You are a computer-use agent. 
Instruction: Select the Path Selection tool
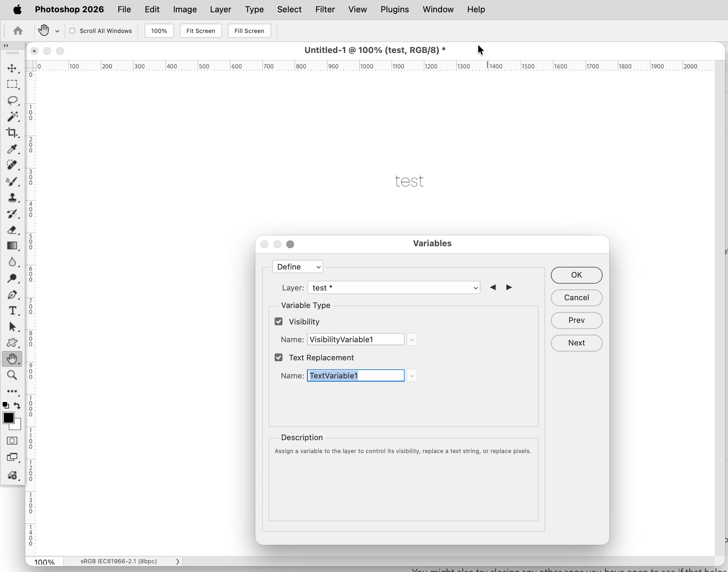pyautogui.click(x=12, y=326)
